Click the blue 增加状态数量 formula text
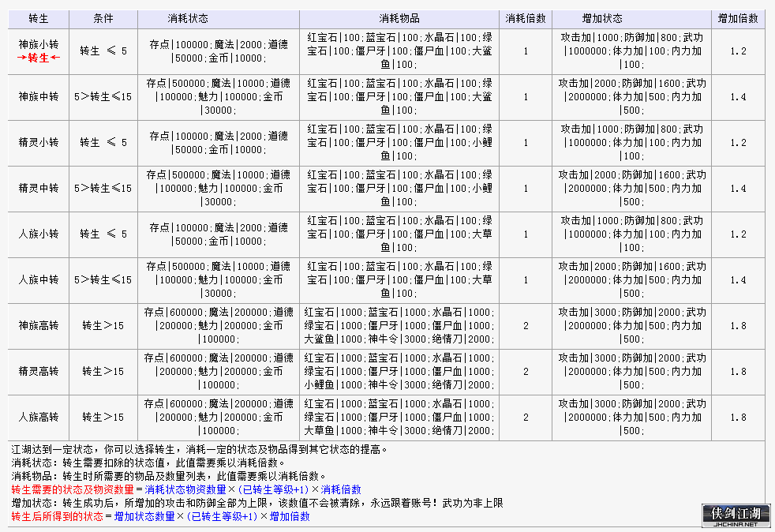 (x=144, y=516)
